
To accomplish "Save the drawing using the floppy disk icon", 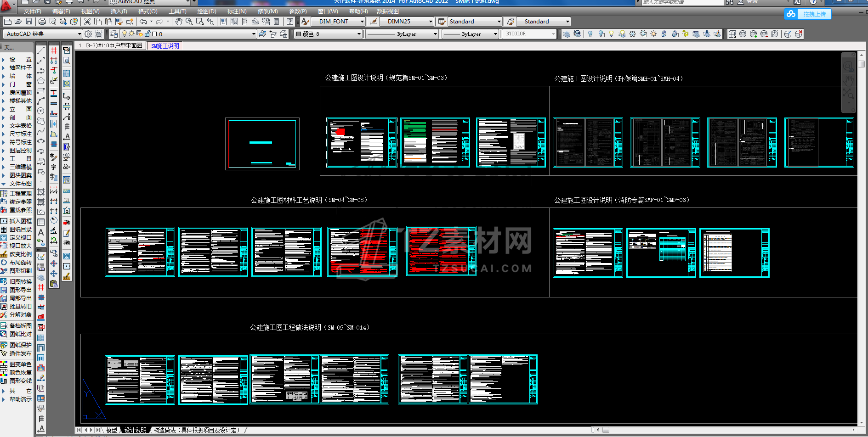I will [x=29, y=22].
